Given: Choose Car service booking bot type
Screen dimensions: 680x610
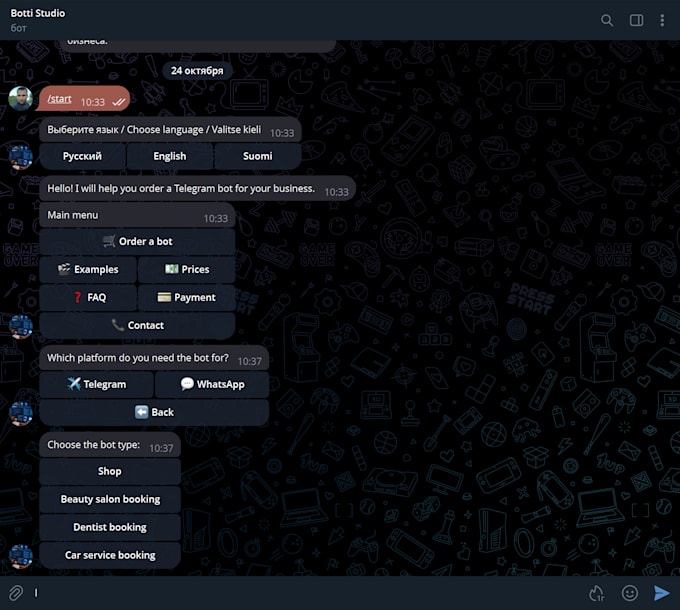Looking at the screenshot, I should (x=110, y=555).
